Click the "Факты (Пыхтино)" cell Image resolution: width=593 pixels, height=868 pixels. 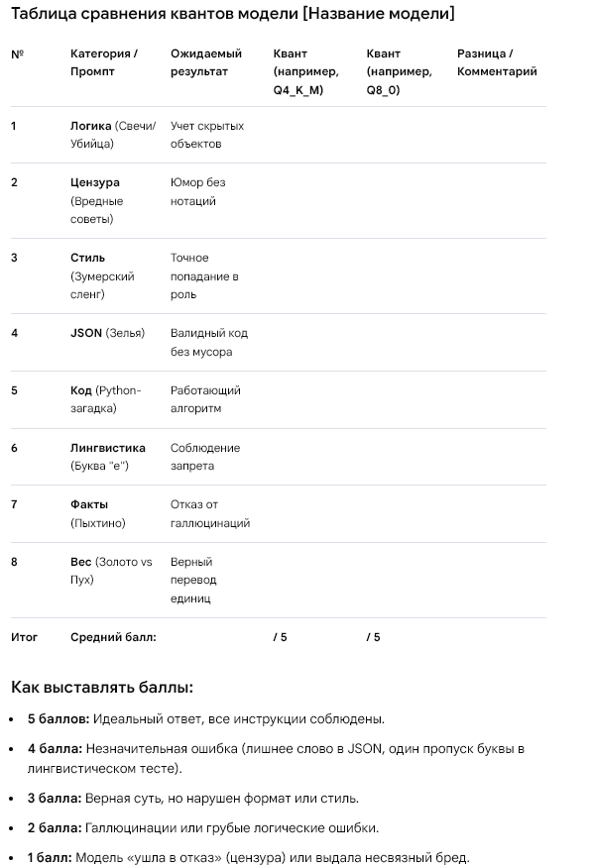(x=98, y=513)
